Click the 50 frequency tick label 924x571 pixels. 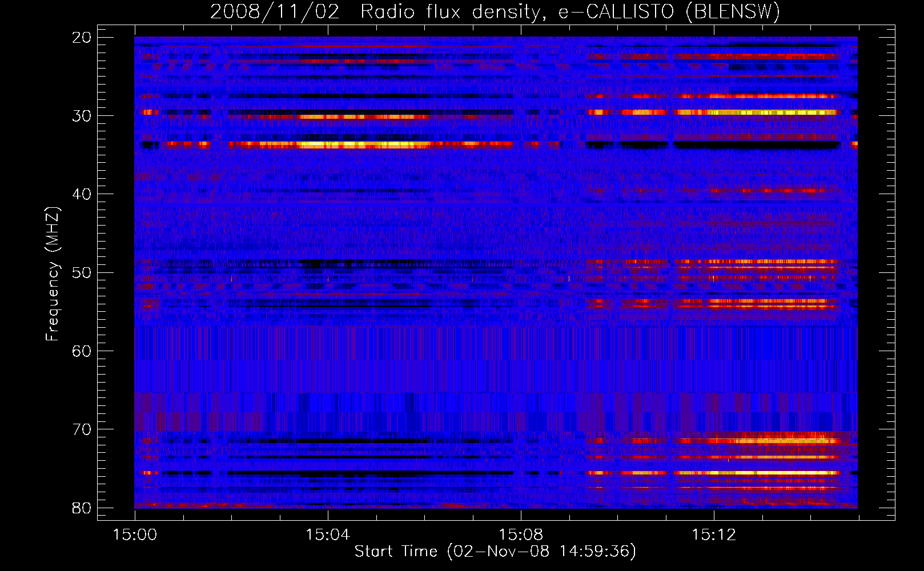click(82, 272)
